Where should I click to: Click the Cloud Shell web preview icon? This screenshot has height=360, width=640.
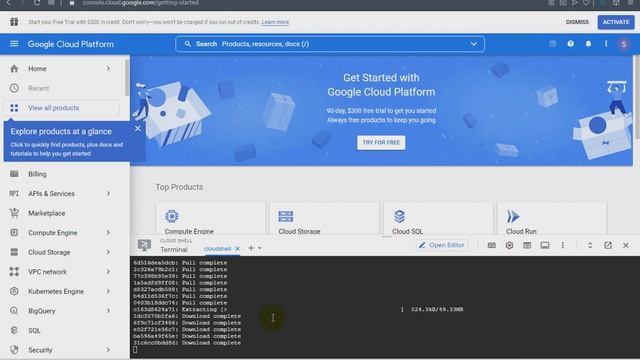pos(527,245)
